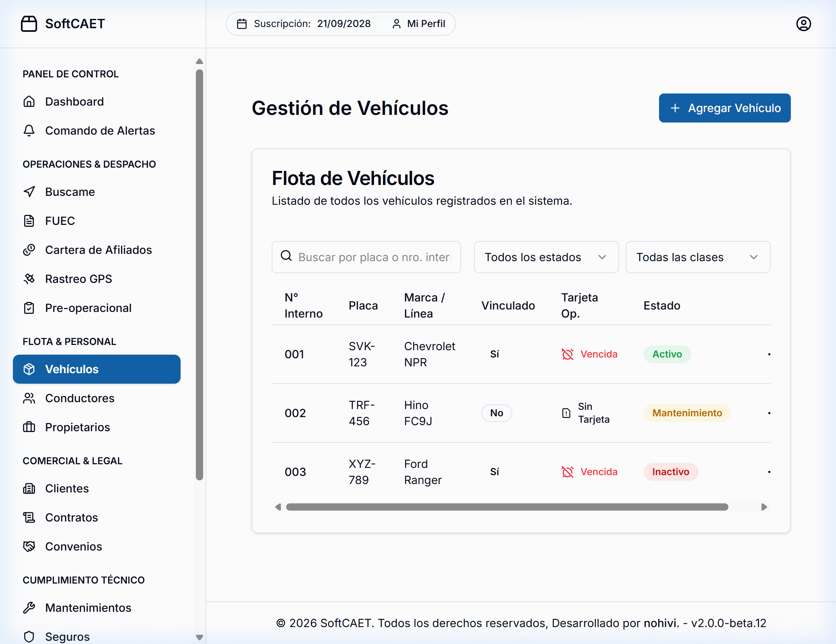Viewport: 836px width, 644px height.
Task: Click the table horizontal scrollbar thumb
Action: tap(507, 507)
